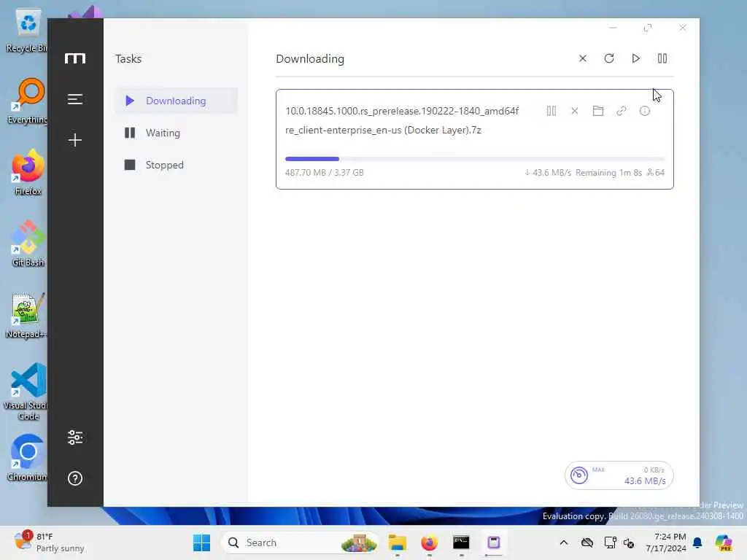The width and height of the screenshot is (747, 560).
Task: Click the 487.70 MB / 3.37 GB size text
Action: (x=325, y=172)
